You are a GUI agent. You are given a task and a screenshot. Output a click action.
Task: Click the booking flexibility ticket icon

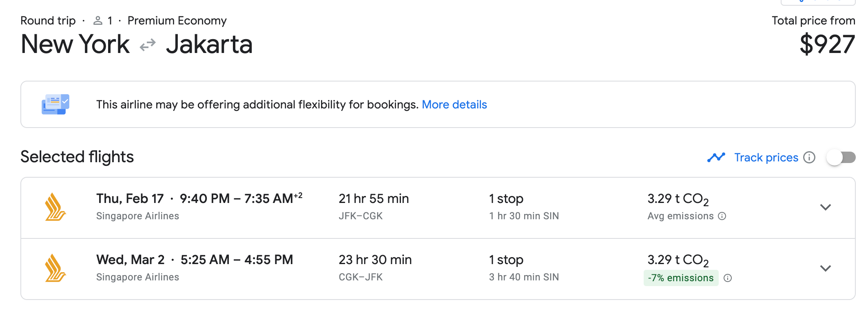point(55,104)
